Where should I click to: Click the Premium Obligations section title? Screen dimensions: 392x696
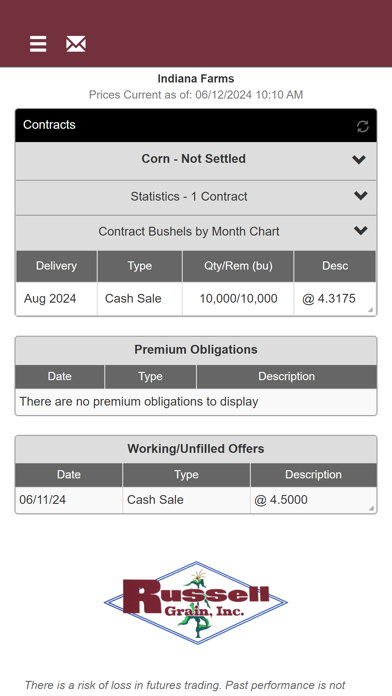(196, 350)
